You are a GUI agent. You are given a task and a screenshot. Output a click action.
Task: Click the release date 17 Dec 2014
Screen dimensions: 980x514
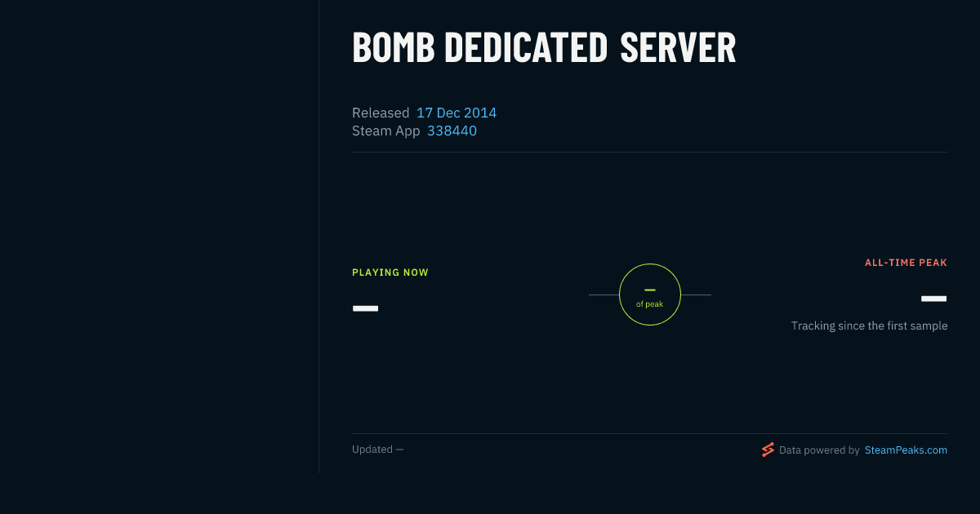tap(457, 113)
